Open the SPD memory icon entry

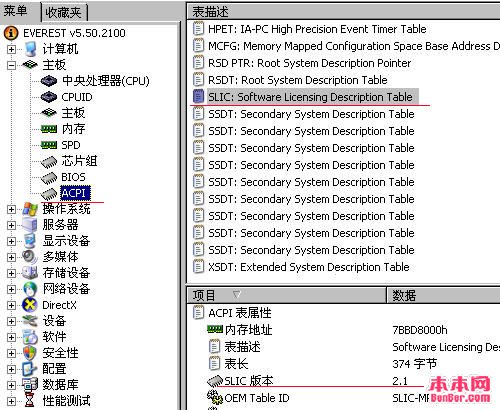click(49, 145)
